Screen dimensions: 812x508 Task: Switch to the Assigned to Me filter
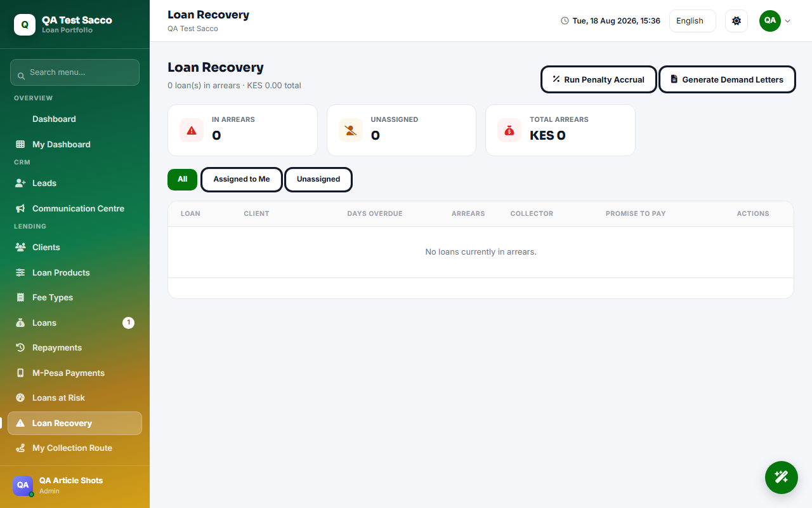pos(242,180)
